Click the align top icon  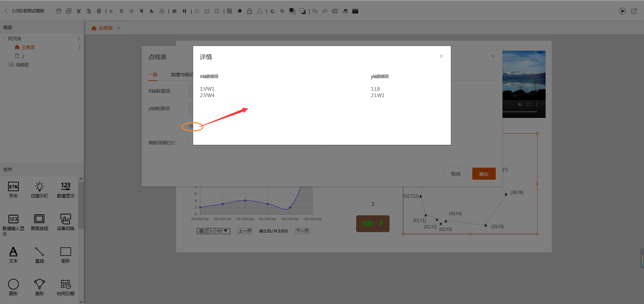pyautogui.click(x=142, y=11)
